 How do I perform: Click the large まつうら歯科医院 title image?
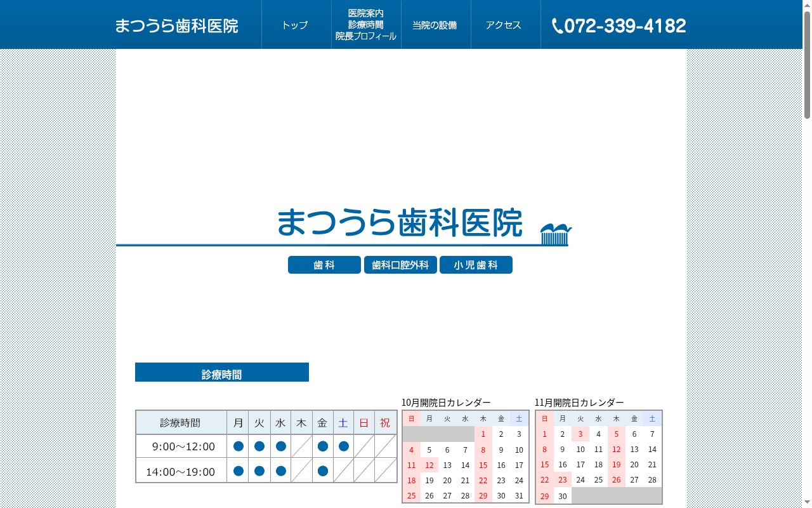400,223
